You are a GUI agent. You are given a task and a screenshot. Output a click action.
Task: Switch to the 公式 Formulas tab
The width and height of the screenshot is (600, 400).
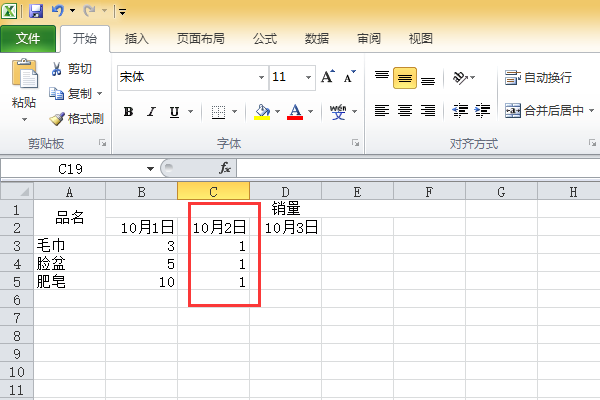264,38
